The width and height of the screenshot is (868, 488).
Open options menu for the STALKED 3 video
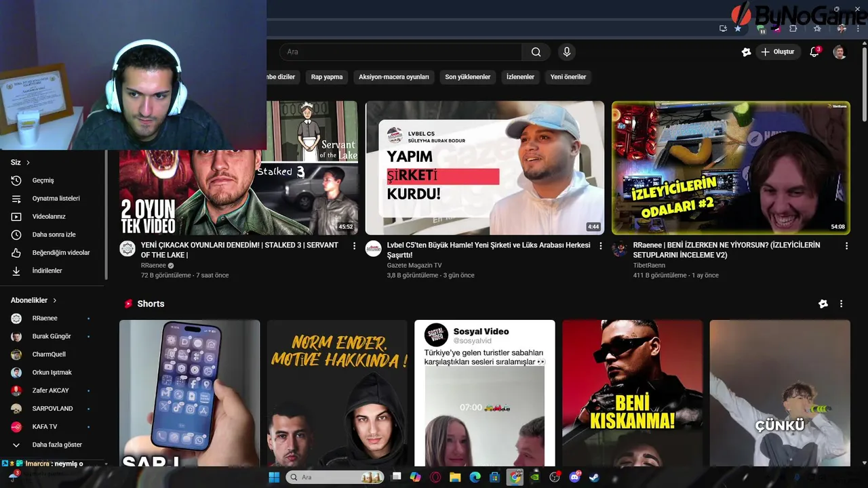354,246
